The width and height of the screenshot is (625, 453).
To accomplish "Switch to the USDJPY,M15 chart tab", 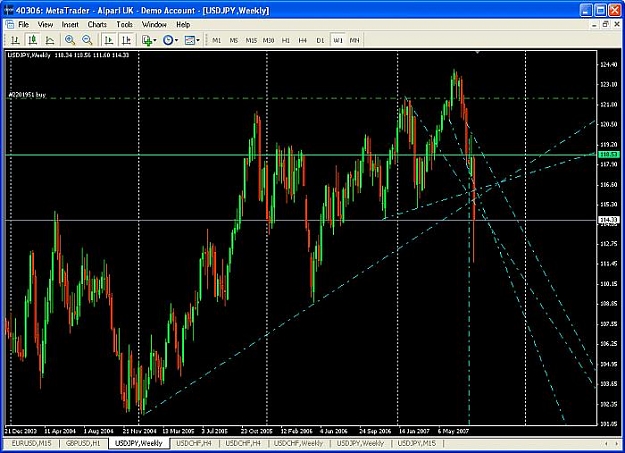I will 417,443.
